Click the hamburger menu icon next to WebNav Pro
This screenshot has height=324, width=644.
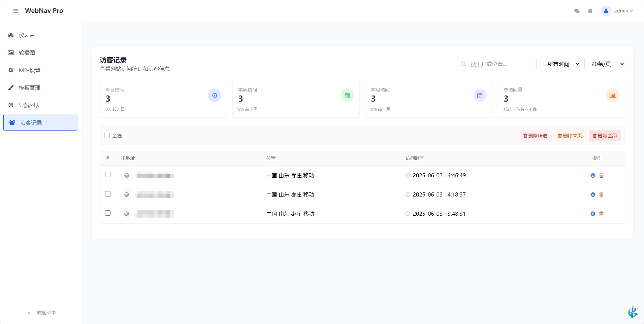(x=15, y=10)
